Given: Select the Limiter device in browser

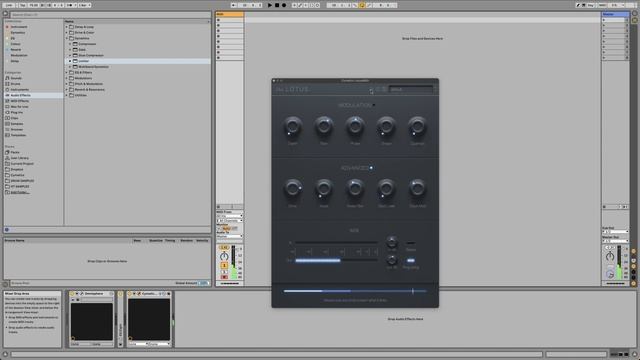Looking at the screenshot, I should tap(83, 61).
